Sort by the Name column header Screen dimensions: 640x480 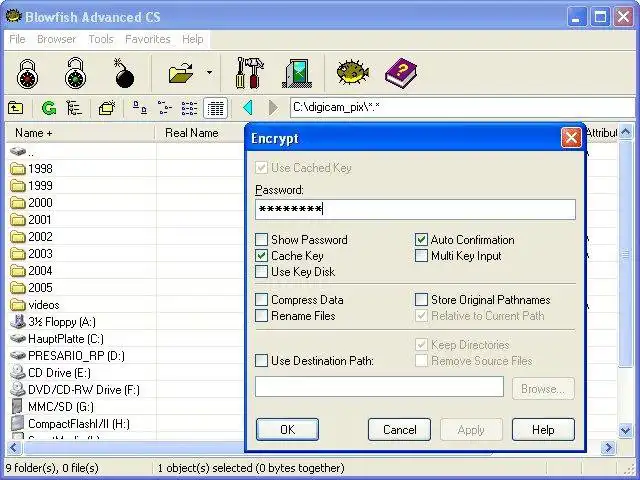[80, 133]
